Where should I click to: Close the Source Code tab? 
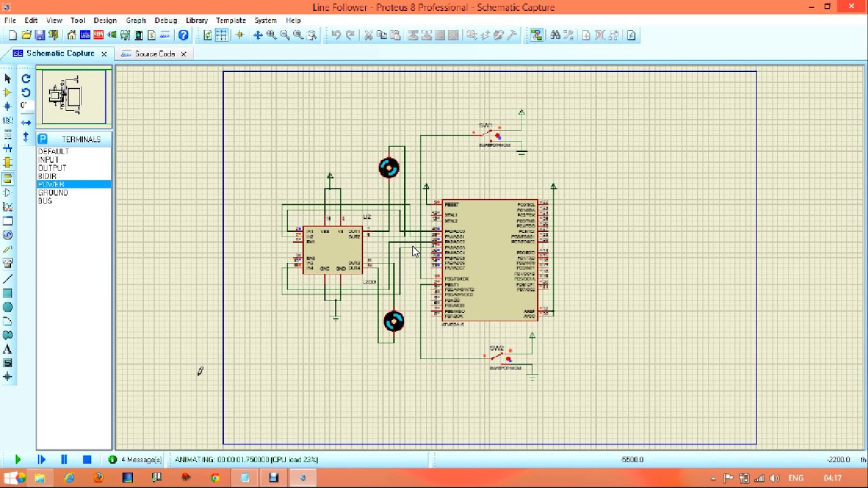183,54
